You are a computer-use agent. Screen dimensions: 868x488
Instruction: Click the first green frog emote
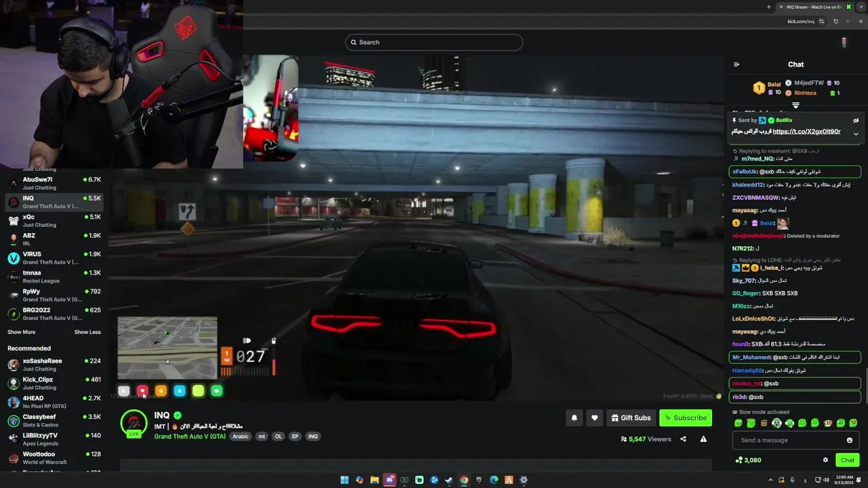[x=738, y=423]
